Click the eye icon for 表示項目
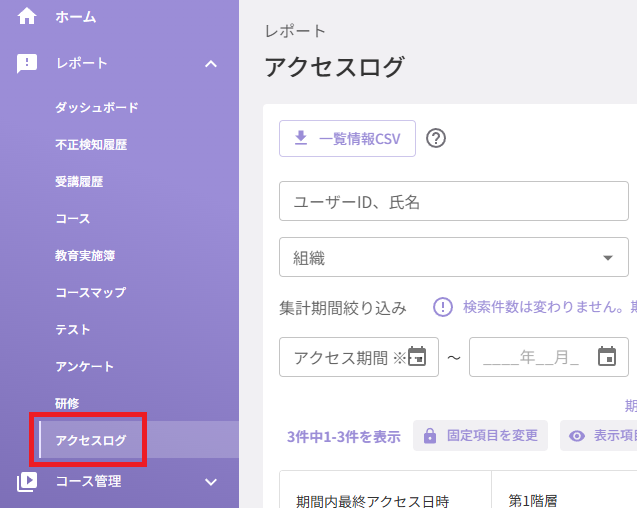The height and width of the screenshot is (508, 637). 577,436
